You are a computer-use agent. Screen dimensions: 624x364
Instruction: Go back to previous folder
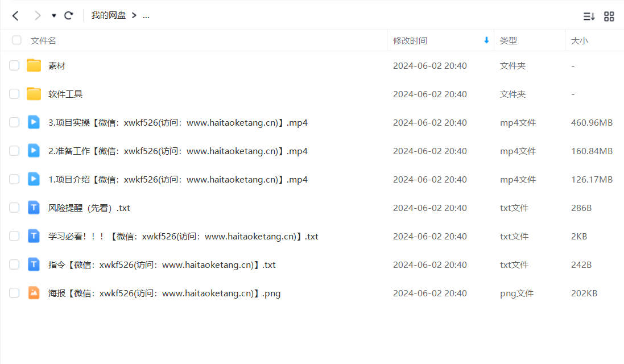[15, 15]
